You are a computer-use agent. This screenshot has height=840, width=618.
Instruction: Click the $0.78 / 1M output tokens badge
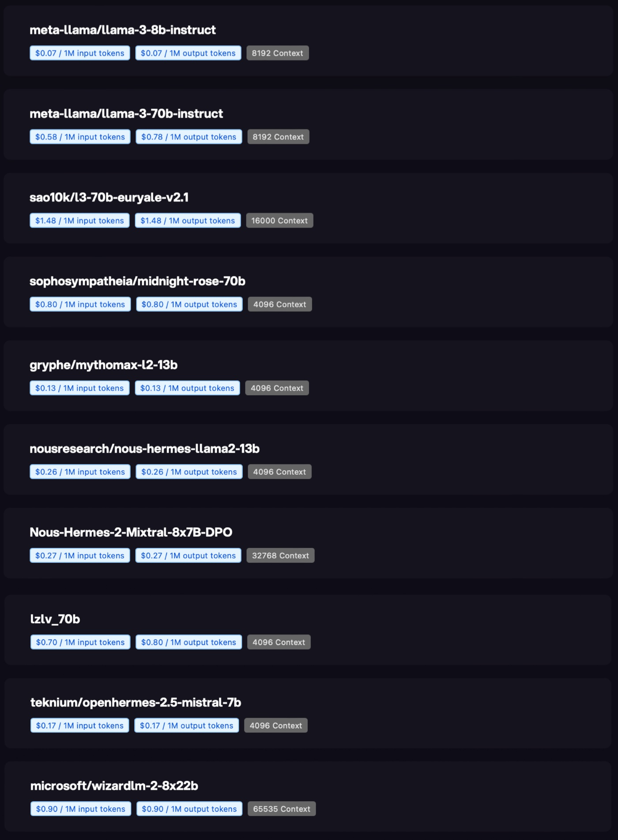pos(189,137)
